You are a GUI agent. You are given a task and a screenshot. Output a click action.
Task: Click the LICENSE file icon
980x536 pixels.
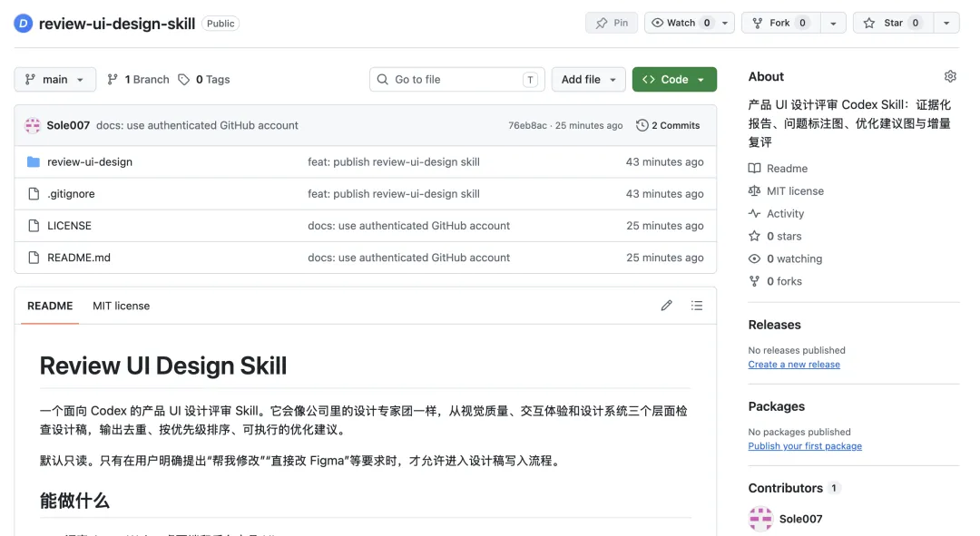(34, 226)
